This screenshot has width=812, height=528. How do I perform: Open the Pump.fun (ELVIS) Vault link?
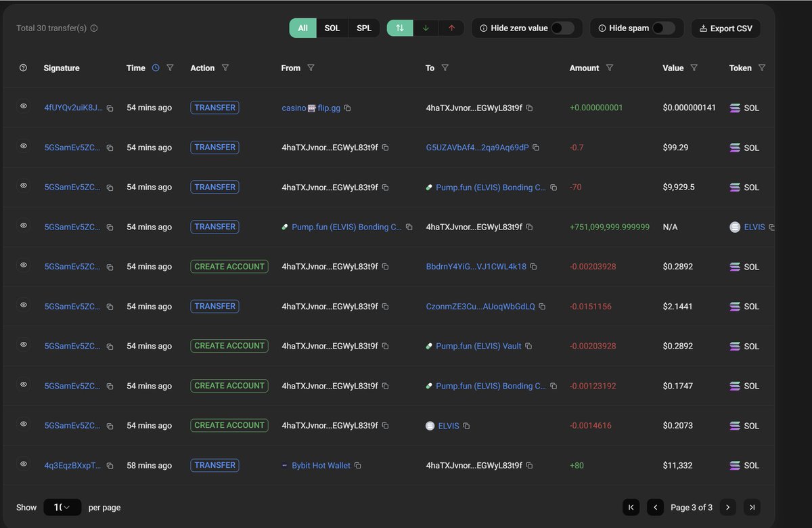click(x=478, y=346)
